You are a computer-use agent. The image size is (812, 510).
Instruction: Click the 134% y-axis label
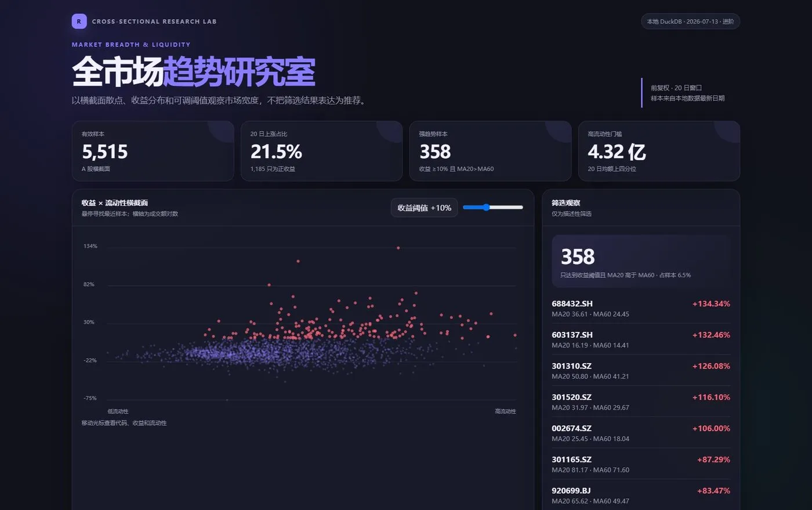[x=90, y=246]
